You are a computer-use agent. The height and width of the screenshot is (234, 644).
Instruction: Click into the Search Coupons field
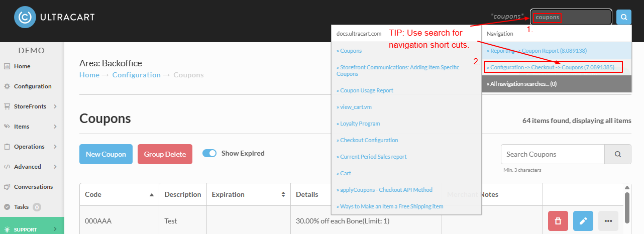[553, 154]
